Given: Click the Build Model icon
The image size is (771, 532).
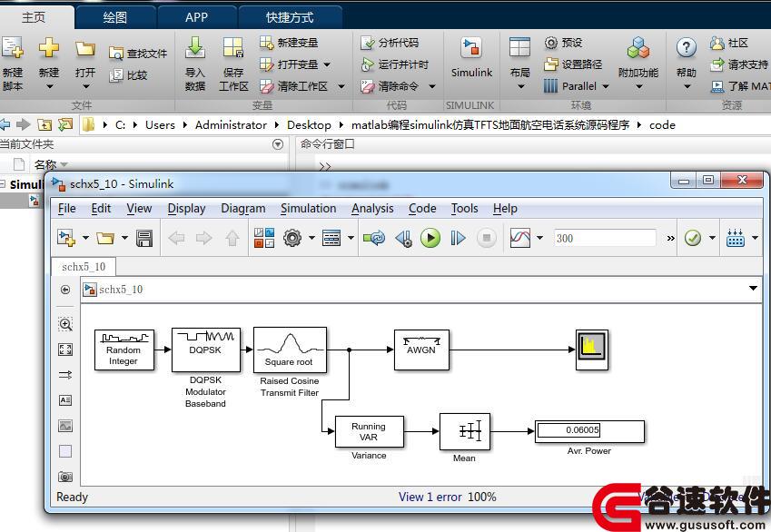Looking at the screenshot, I should 736,239.
